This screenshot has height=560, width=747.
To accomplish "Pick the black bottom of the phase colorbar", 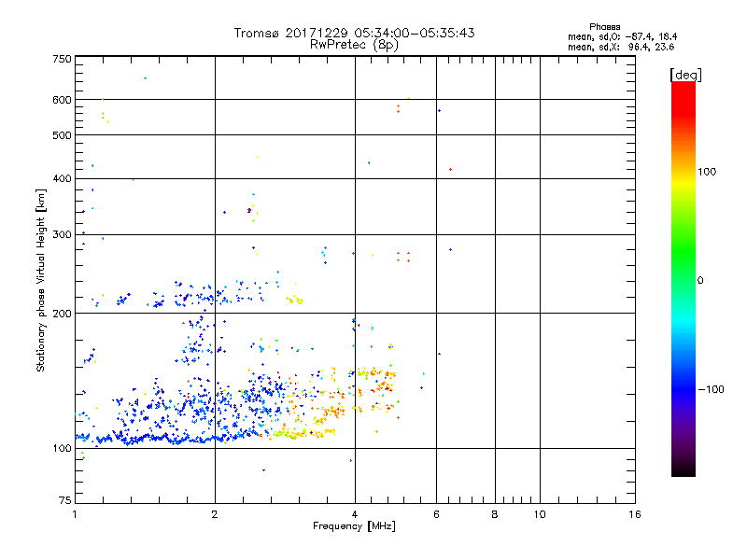I will pos(684,470).
